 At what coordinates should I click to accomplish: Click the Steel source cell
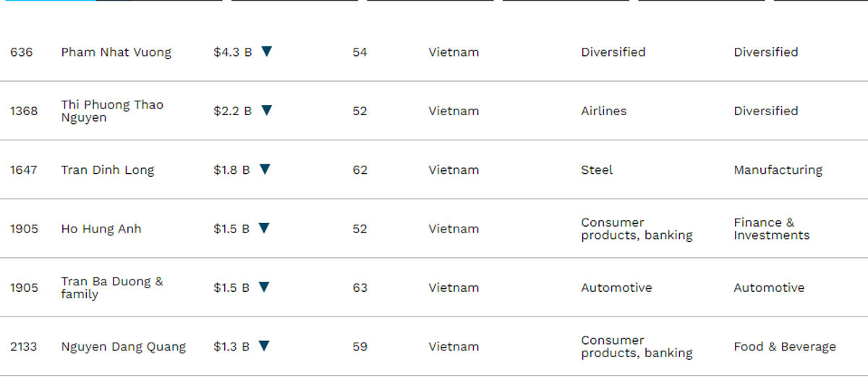(596, 170)
